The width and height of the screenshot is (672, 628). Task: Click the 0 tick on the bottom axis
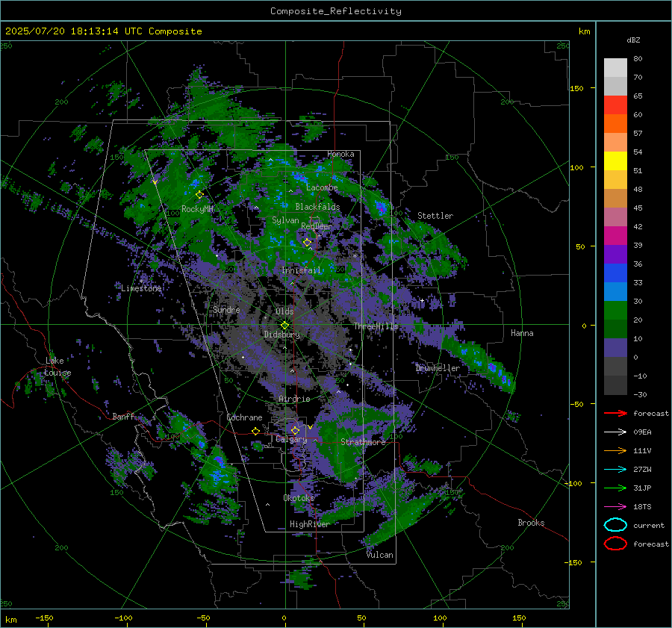[x=284, y=618]
